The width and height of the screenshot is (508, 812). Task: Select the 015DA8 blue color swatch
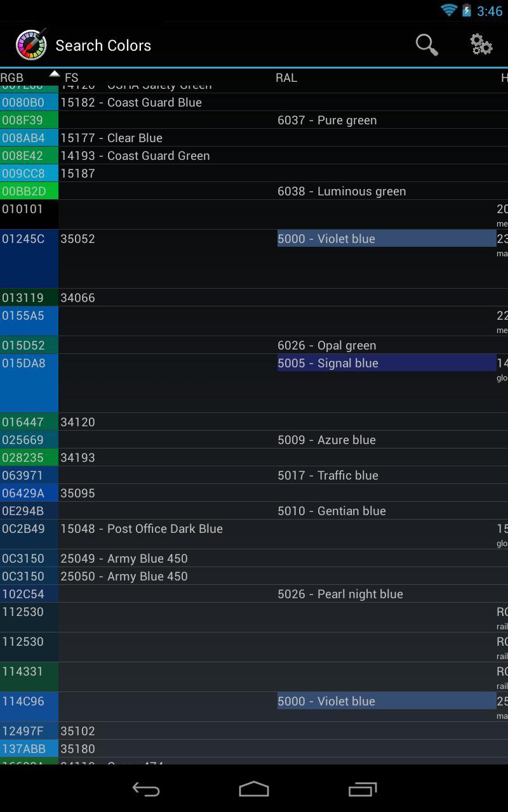(29, 383)
